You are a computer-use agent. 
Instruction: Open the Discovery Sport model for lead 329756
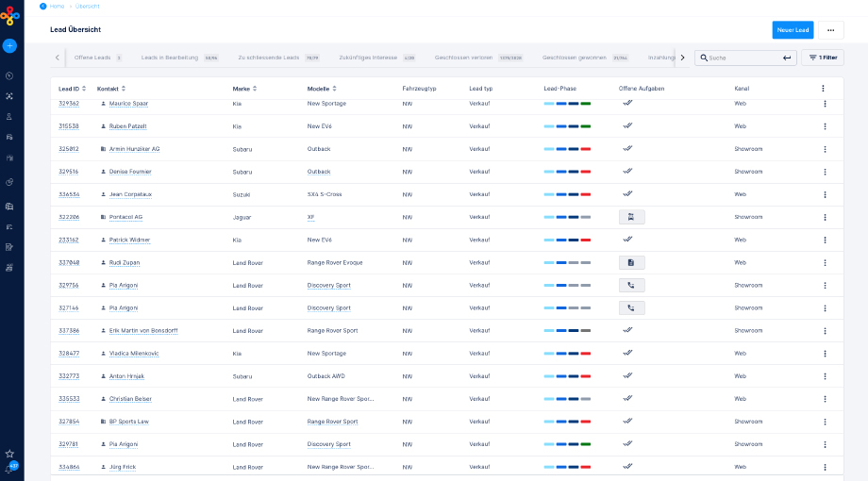pos(329,285)
